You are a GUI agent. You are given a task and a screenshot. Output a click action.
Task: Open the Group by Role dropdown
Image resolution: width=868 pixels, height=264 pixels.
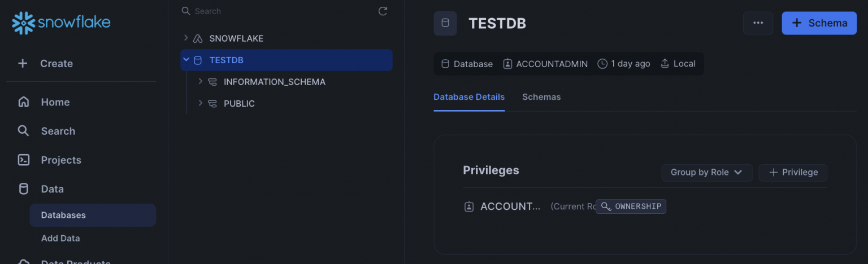pos(706,173)
